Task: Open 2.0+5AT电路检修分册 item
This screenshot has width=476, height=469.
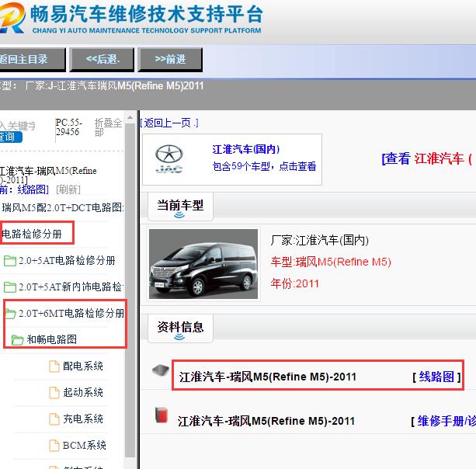Action: pos(67,260)
